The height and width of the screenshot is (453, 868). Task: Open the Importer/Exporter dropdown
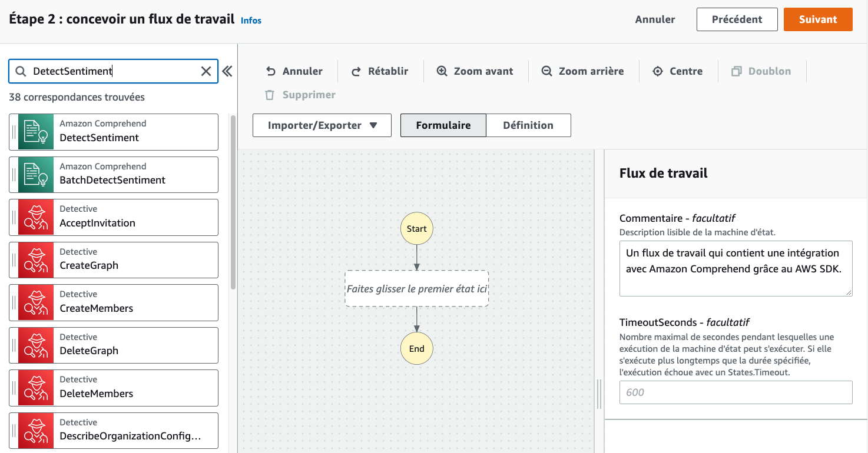(322, 125)
